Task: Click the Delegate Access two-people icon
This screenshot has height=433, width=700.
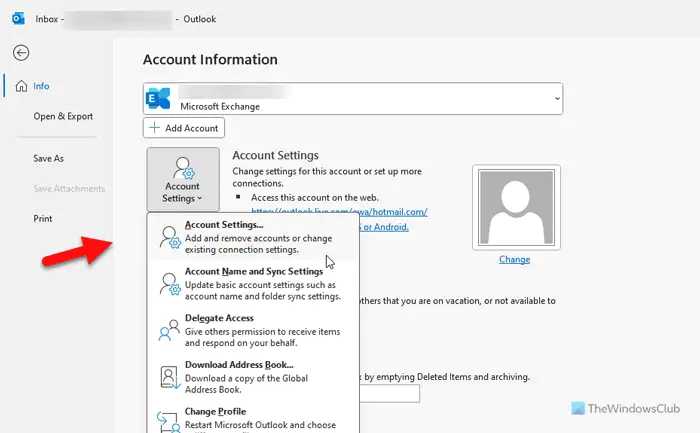Action: click(169, 330)
